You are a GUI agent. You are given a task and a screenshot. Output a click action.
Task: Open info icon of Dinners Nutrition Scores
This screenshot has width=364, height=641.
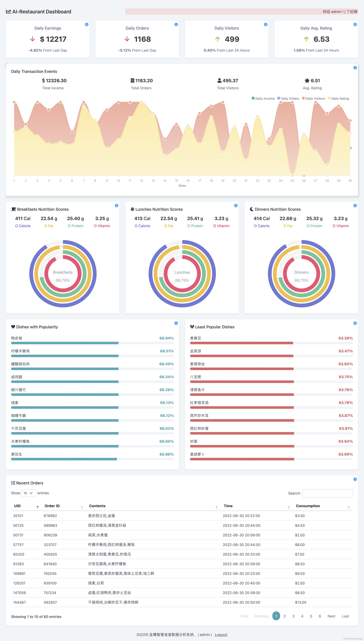(x=355, y=206)
